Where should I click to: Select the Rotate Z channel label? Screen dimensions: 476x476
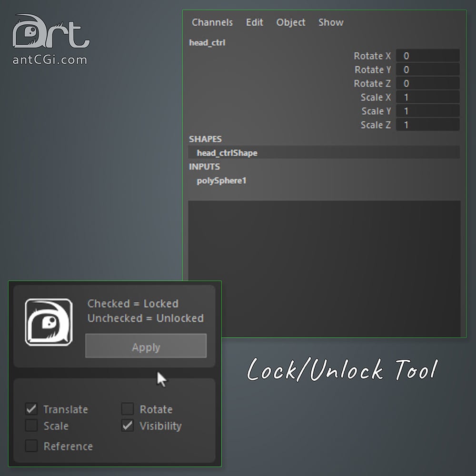pyautogui.click(x=372, y=83)
